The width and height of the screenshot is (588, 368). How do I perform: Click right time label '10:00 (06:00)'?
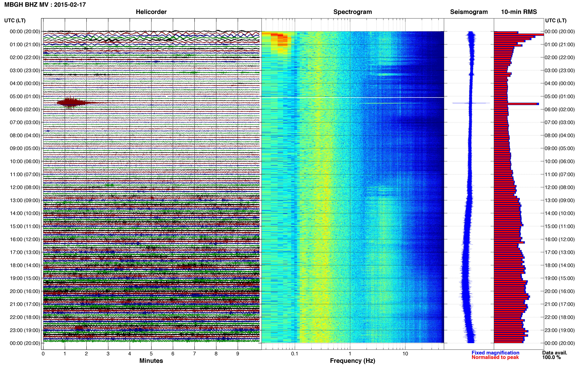(x=560, y=161)
